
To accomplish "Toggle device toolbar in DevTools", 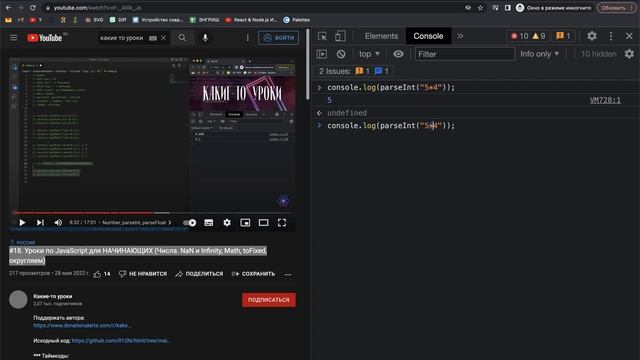I will pos(340,36).
